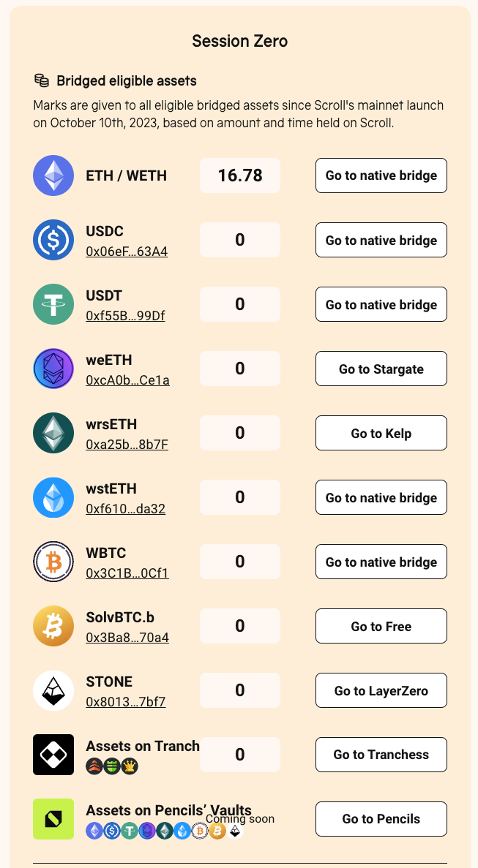Click the wrsETH token icon

pyautogui.click(x=53, y=433)
